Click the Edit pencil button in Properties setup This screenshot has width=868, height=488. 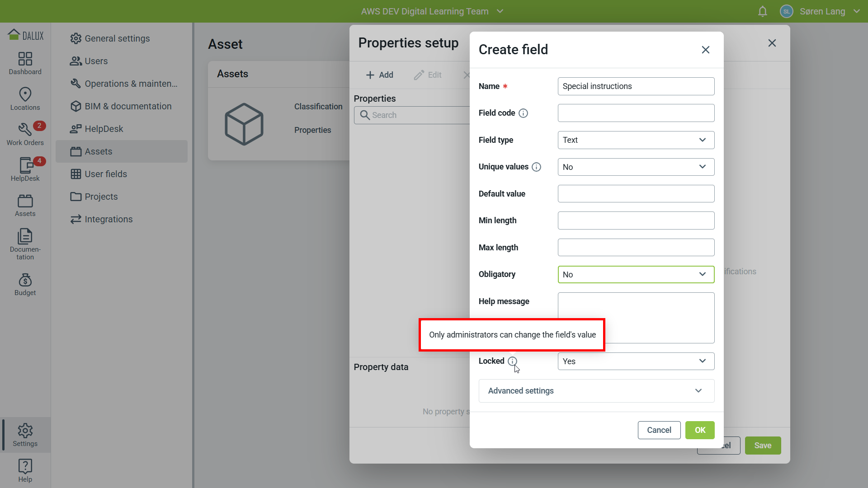pos(428,75)
